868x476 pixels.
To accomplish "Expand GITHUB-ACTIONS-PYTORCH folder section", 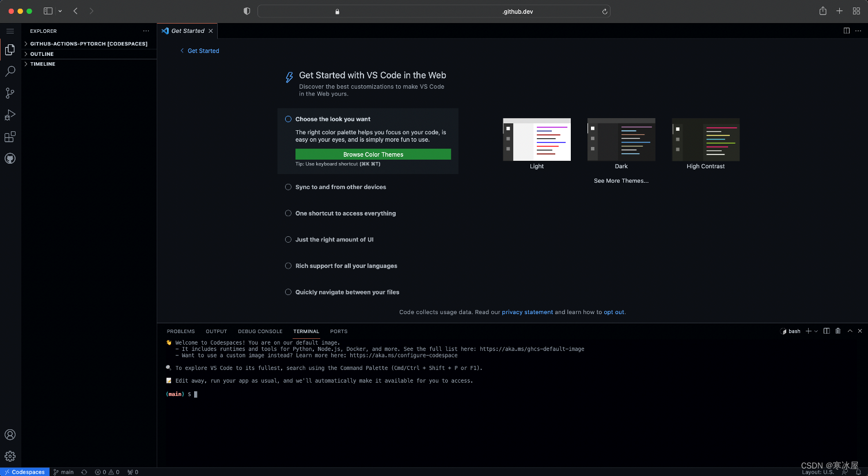I will 89,44.
